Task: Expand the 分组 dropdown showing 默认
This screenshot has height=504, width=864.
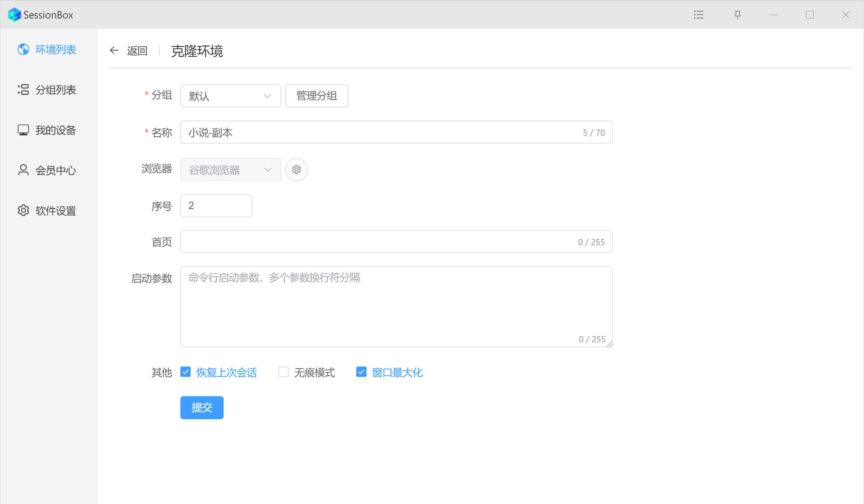Action: [230, 96]
